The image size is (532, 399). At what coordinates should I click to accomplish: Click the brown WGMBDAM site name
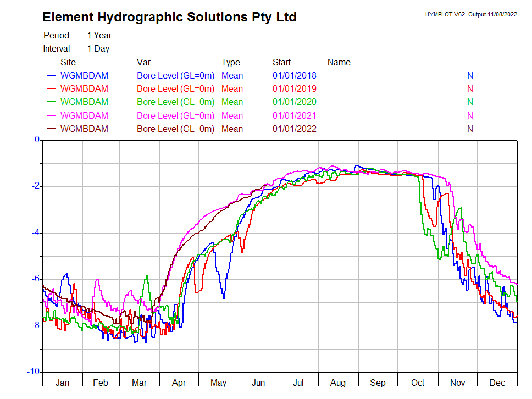coord(84,129)
